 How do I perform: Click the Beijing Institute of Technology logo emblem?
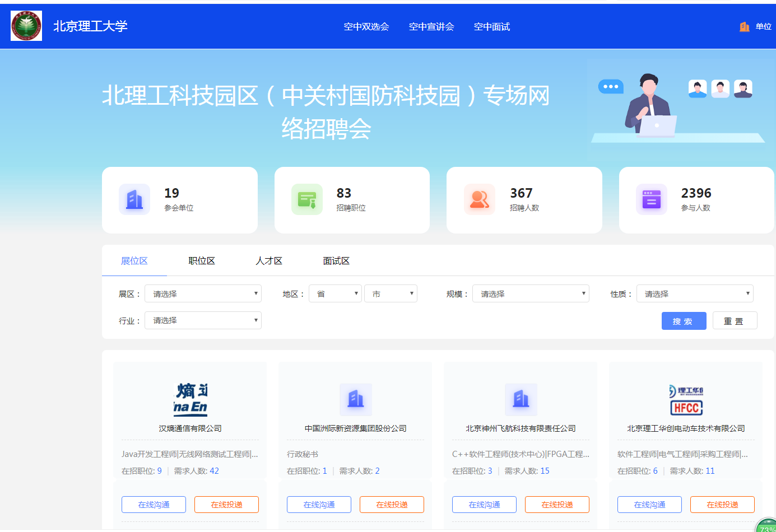coord(26,26)
